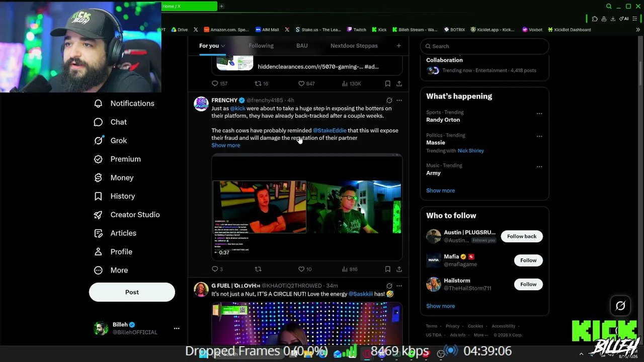Open Articles via the document icon

(98, 233)
